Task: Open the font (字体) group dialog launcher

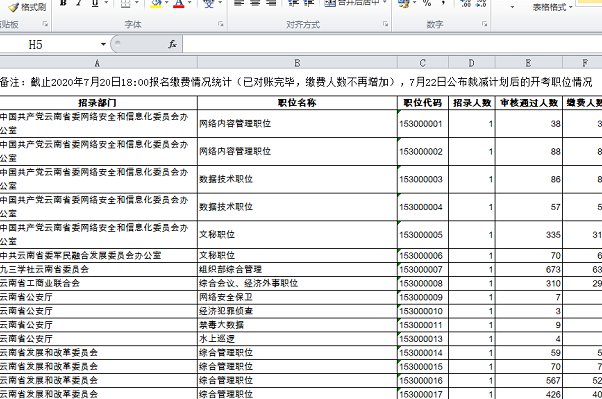Action: pyautogui.click(x=221, y=24)
